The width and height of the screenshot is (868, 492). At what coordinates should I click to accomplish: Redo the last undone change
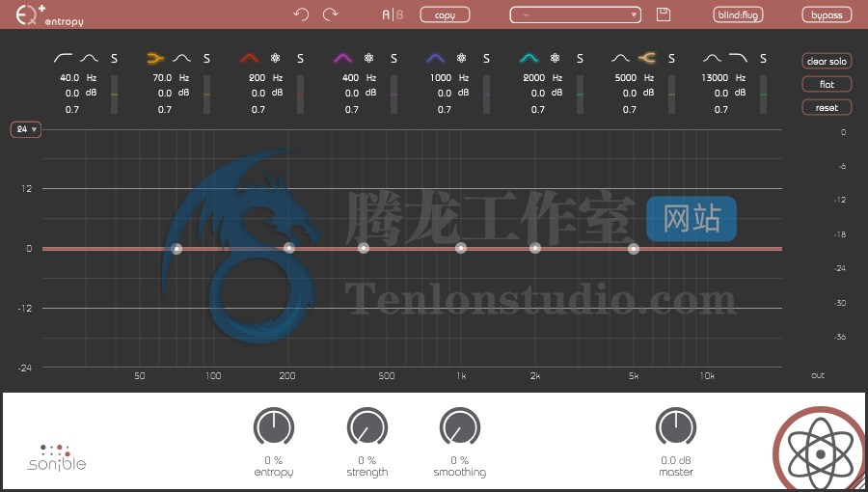point(331,14)
